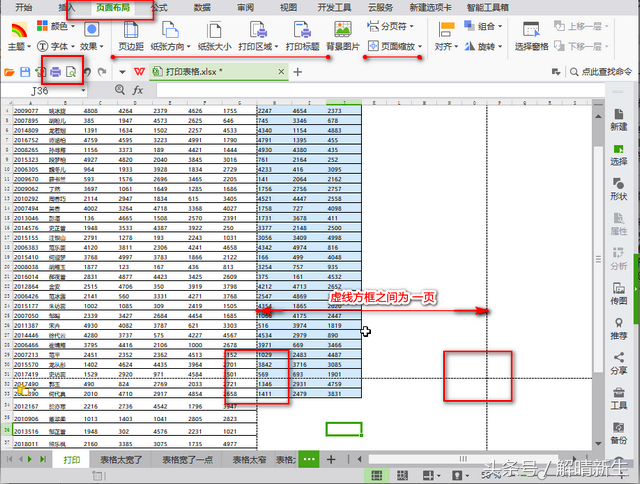Open the 云服务 ribbon tab

pos(380,7)
